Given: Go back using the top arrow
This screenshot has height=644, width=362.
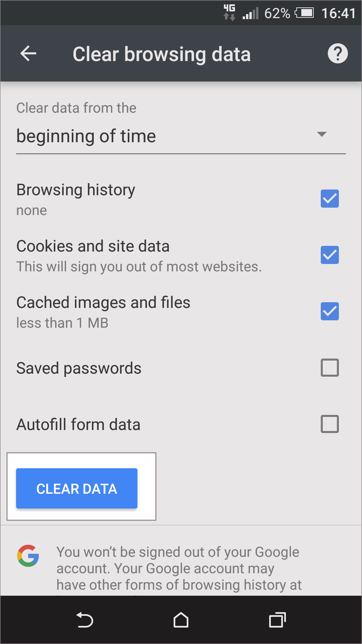Looking at the screenshot, I should click(28, 54).
